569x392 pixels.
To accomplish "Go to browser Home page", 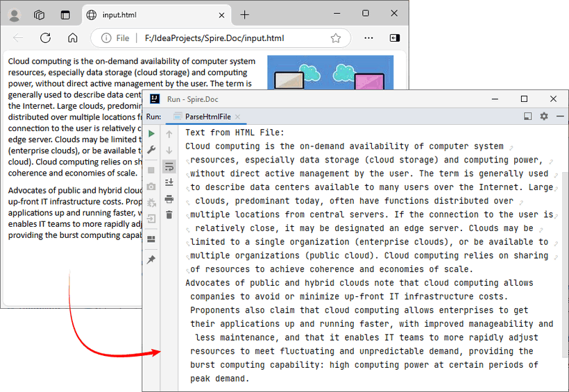I will tap(73, 37).
